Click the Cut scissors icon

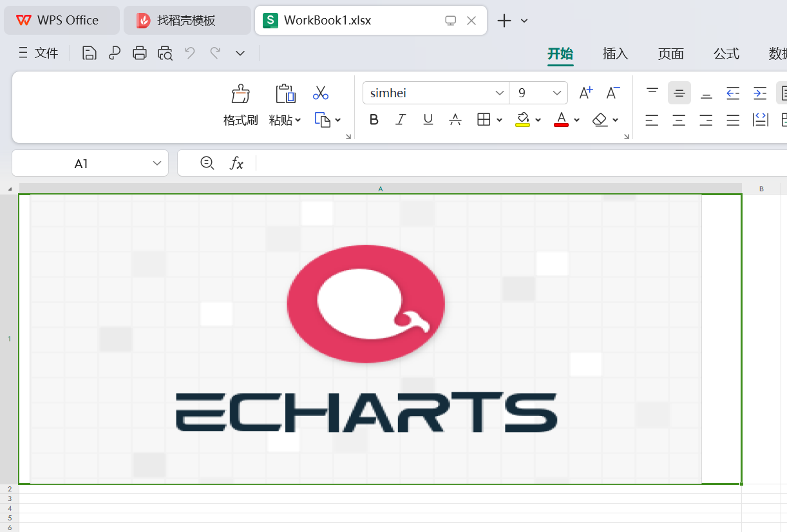point(321,93)
